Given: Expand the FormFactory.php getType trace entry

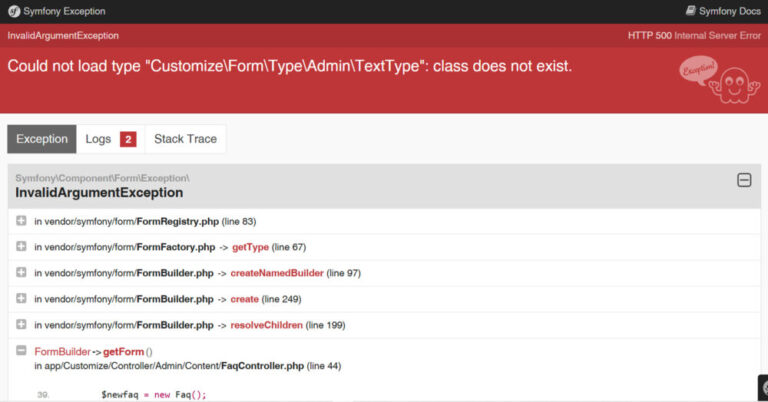Looking at the screenshot, I should click(21, 246).
